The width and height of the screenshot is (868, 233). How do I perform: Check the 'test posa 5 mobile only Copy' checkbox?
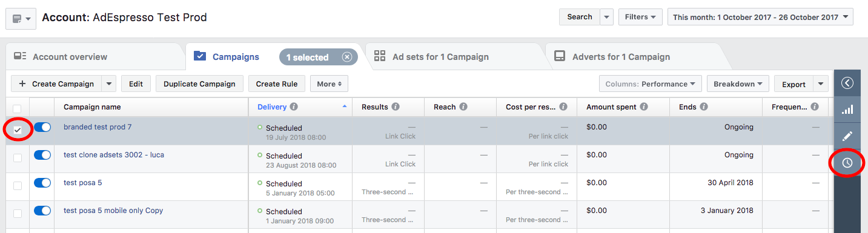tap(18, 213)
